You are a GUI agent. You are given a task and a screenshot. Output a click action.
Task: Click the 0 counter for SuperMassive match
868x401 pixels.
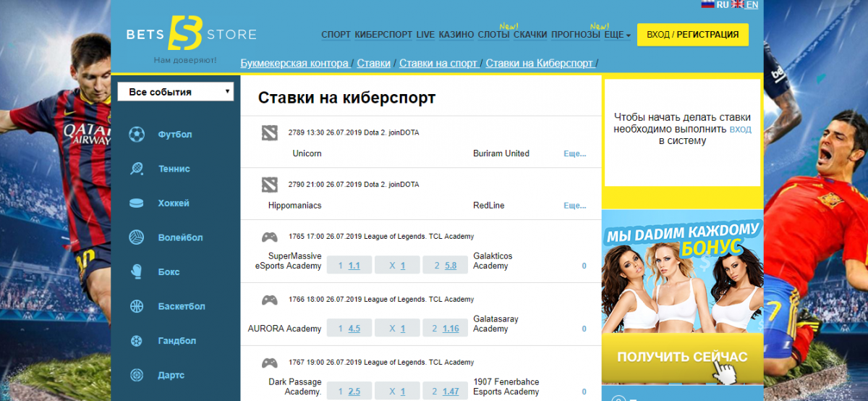(x=584, y=266)
